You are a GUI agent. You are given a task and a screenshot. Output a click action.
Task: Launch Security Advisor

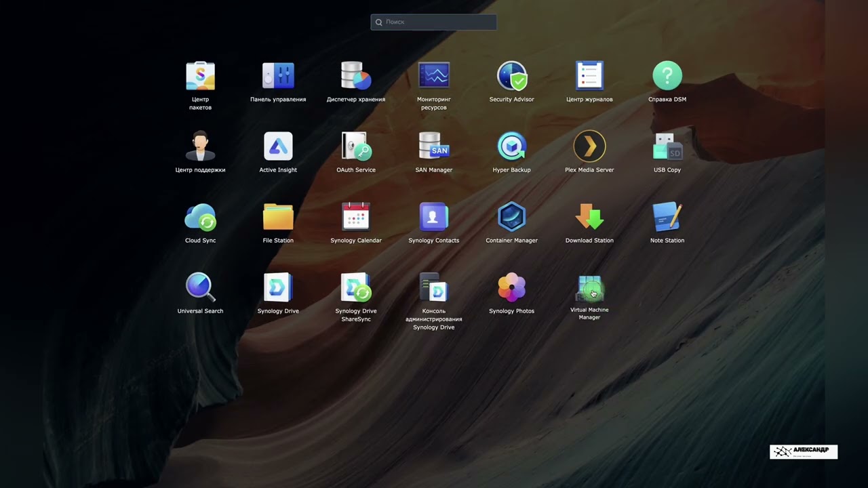point(512,76)
